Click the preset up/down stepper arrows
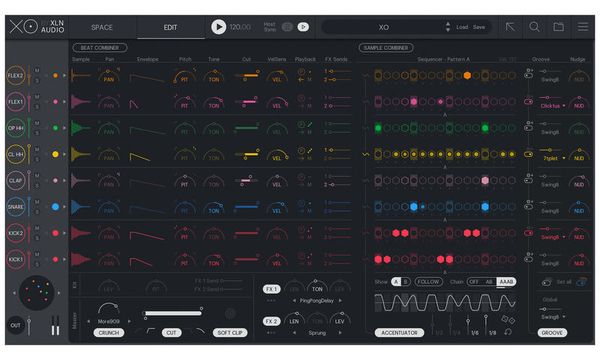 pos(448,27)
